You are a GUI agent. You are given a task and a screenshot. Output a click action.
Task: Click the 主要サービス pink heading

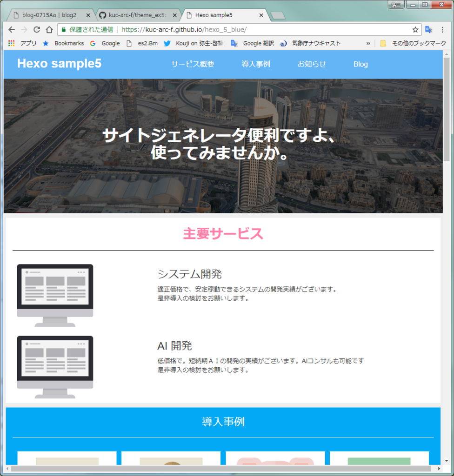(x=223, y=233)
